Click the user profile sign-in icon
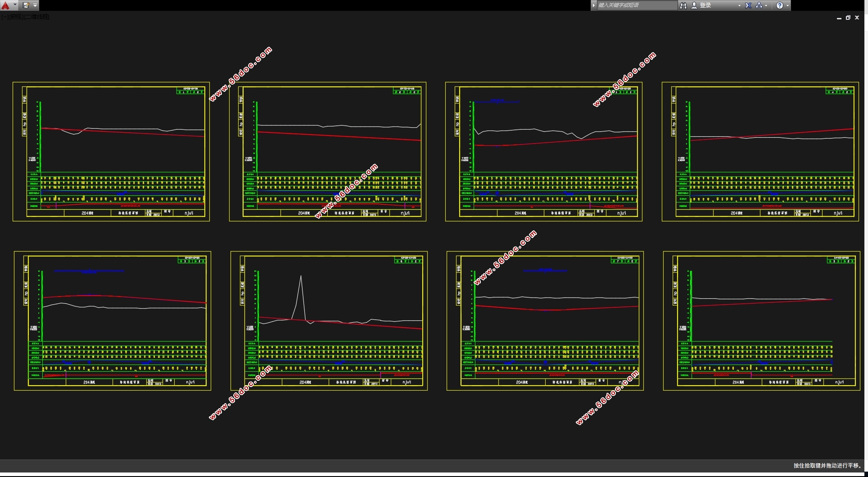 click(x=694, y=5)
